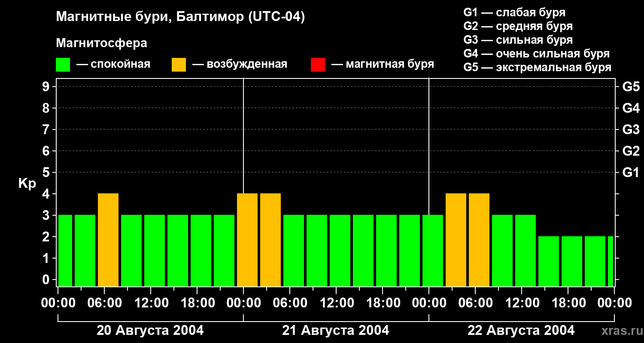644x343 pixels.
Task: Select the '22 Августа 2004' date label
Action: [521, 331]
